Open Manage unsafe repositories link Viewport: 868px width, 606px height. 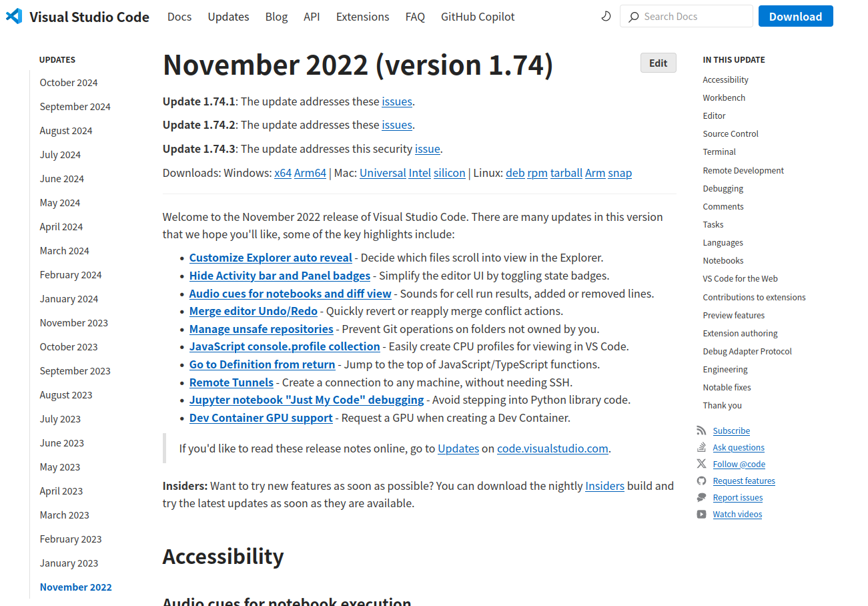coord(262,329)
